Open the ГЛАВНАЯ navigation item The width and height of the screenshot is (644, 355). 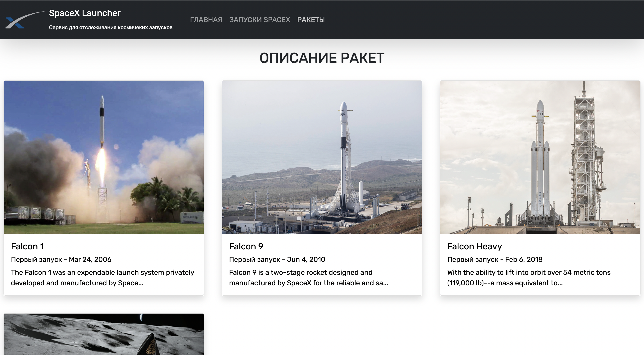pyautogui.click(x=206, y=20)
